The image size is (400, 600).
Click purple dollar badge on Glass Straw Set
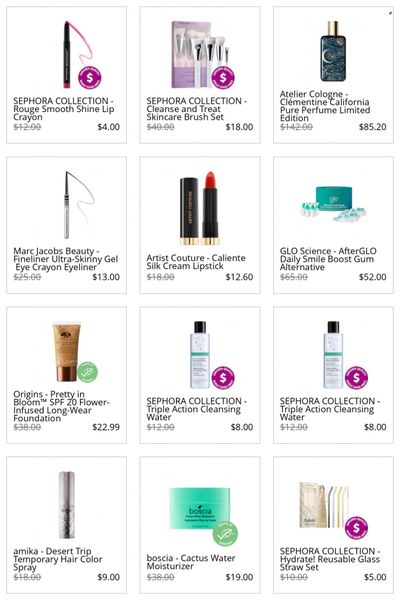356,528
